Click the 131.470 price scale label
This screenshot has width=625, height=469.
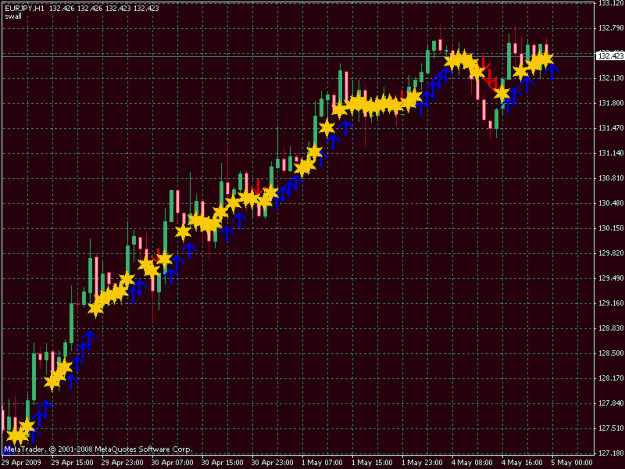click(611, 128)
